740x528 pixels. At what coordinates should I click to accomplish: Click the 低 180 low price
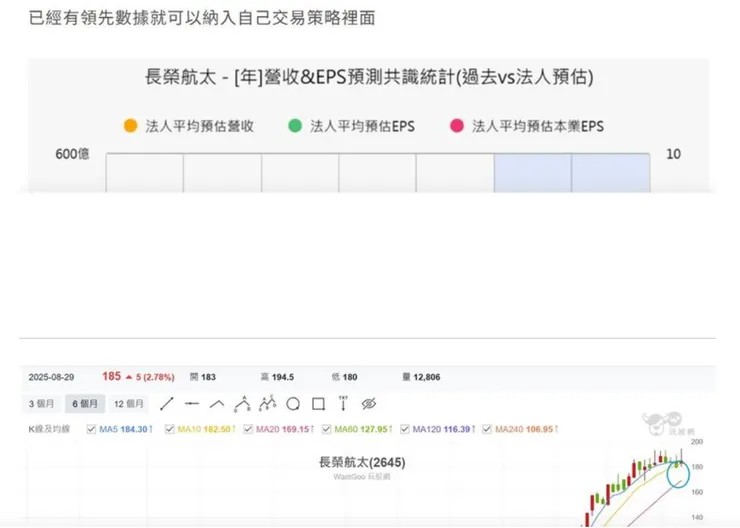click(x=345, y=377)
